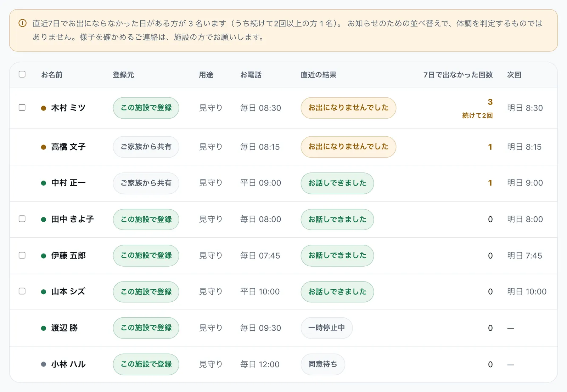567x392 pixels.
Task: Open the name 高橋 文子
Action: pos(68,147)
